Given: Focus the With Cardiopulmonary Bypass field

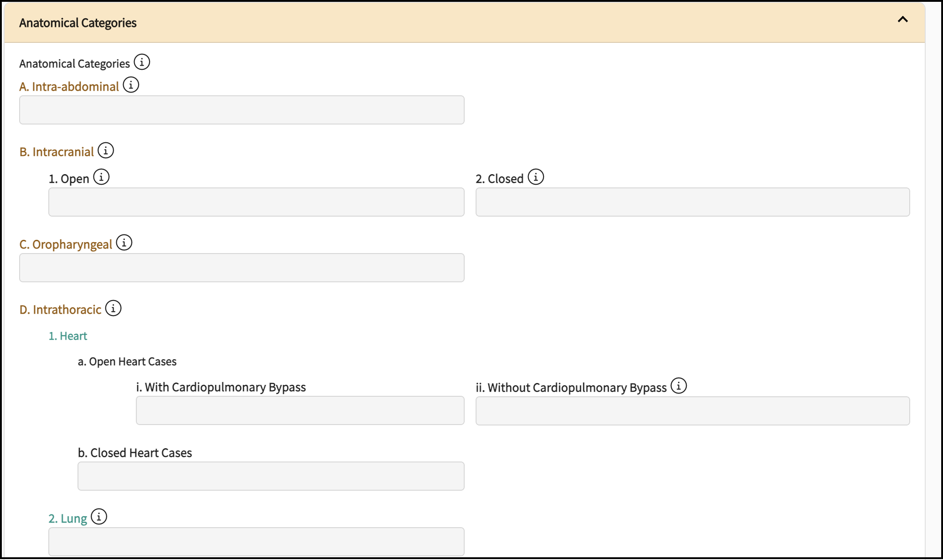Looking at the screenshot, I should [300, 410].
